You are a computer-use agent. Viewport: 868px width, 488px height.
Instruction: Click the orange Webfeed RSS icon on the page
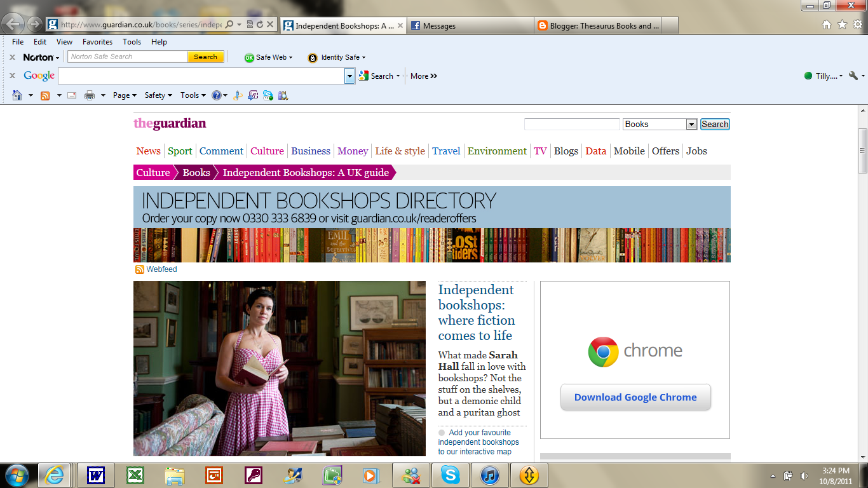tap(140, 269)
